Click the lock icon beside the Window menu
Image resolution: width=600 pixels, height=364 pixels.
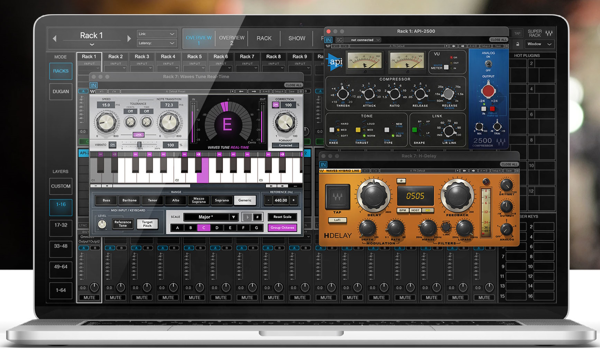coord(518,44)
